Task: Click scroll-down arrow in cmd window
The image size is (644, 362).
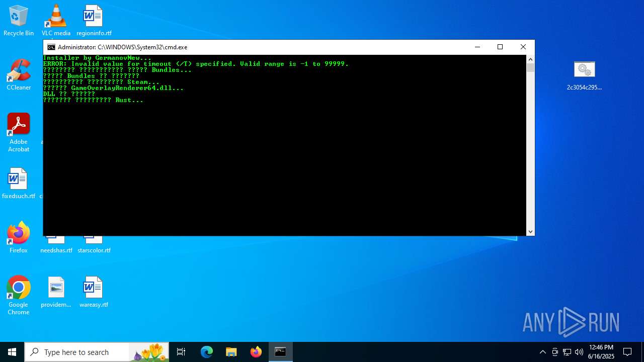Action: pyautogui.click(x=530, y=231)
